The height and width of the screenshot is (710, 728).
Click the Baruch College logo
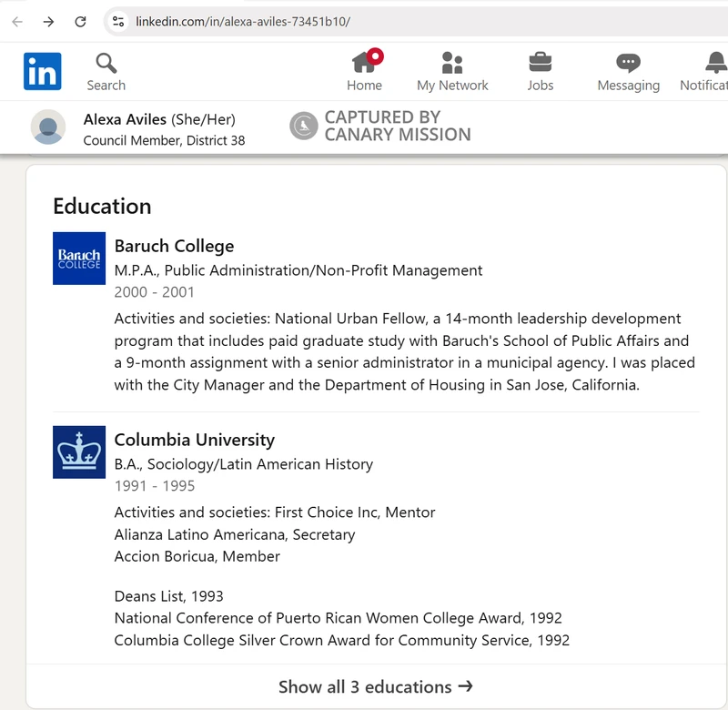pyautogui.click(x=79, y=259)
